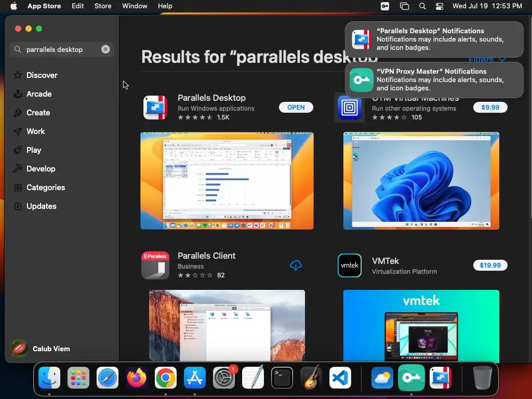The width and height of the screenshot is (532, 399).
Task: Click the Stage Manager icon in menu bar
Action: (x=404, y=6)
